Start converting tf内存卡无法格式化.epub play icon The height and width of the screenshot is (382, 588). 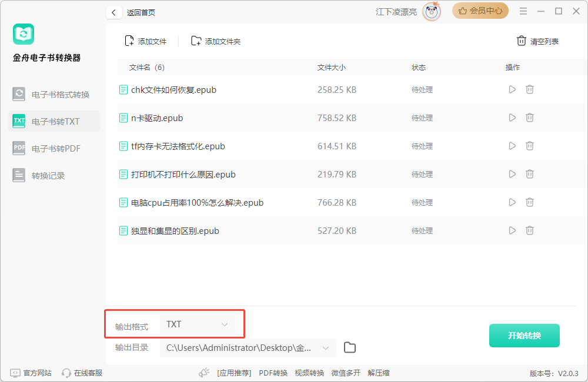point(512,146)
